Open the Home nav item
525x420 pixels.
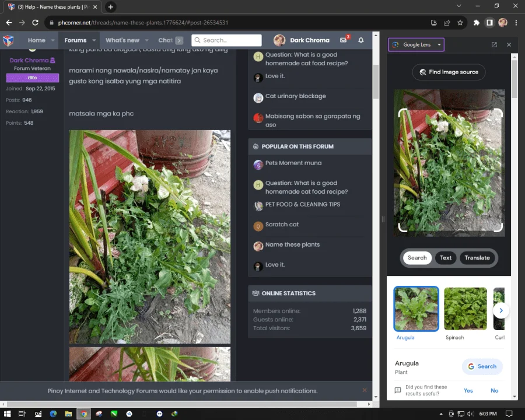tap(37, 40)
